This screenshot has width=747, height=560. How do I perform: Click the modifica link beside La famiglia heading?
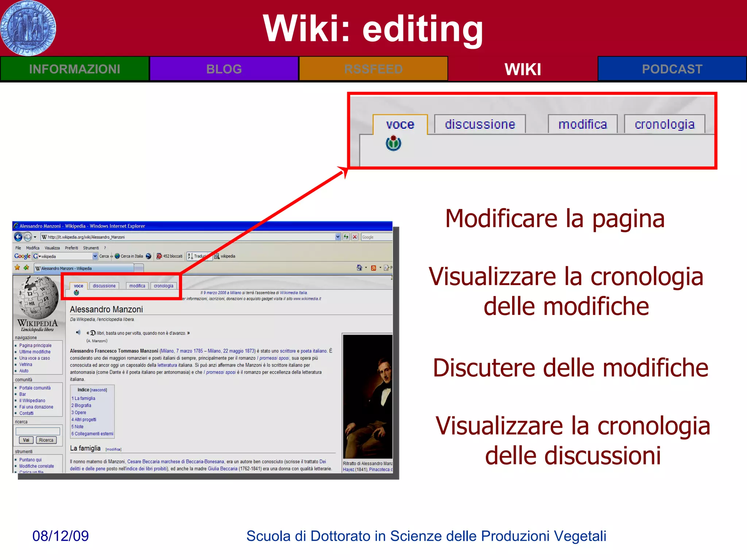click(113, 449)
